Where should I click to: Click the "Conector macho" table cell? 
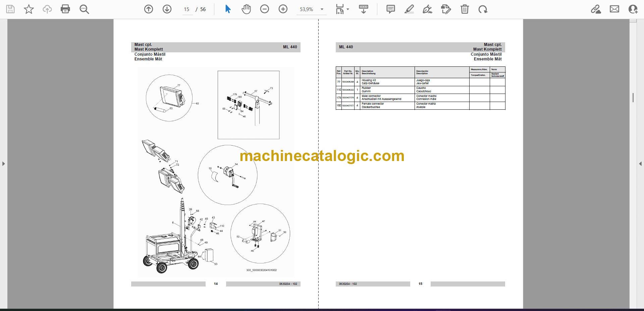442,98
